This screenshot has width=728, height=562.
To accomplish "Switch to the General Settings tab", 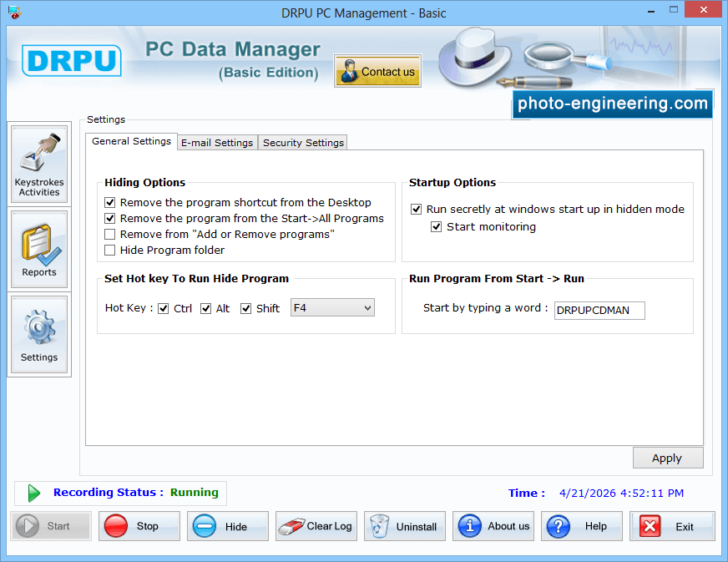I will click(x=131, y=141).
